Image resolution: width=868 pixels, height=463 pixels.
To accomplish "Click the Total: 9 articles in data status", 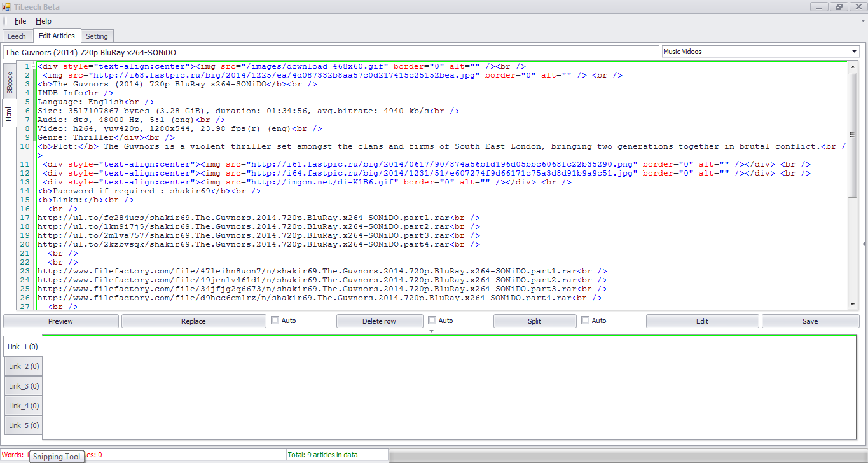I will point(322,455).
